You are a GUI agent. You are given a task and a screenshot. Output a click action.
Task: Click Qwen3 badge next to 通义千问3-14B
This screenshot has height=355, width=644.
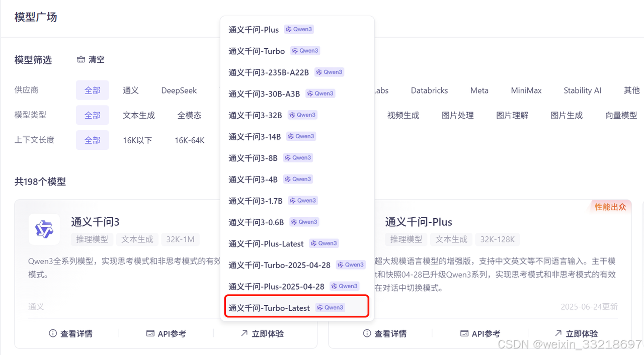(x=301, y=136)
